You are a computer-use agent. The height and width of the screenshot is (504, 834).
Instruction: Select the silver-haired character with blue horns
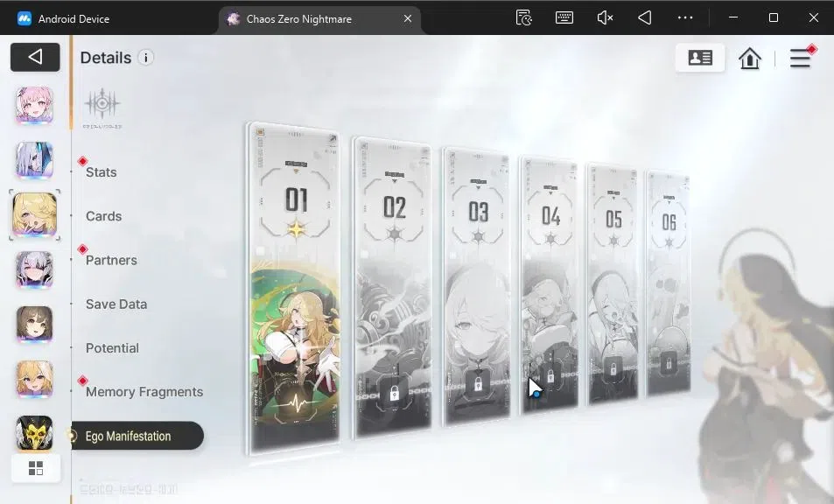pyautogui.click(x=35, y=160)
